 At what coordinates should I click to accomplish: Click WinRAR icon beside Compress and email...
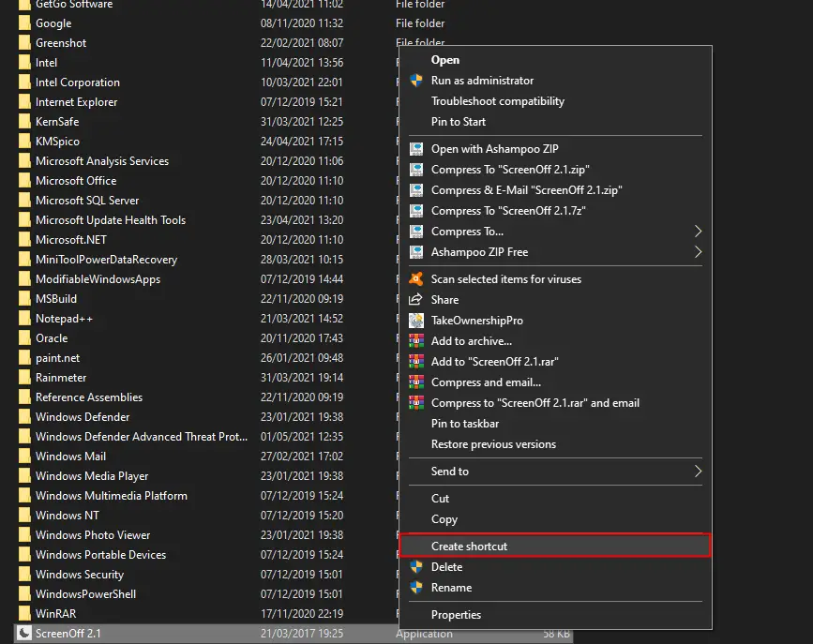(416, 382)
